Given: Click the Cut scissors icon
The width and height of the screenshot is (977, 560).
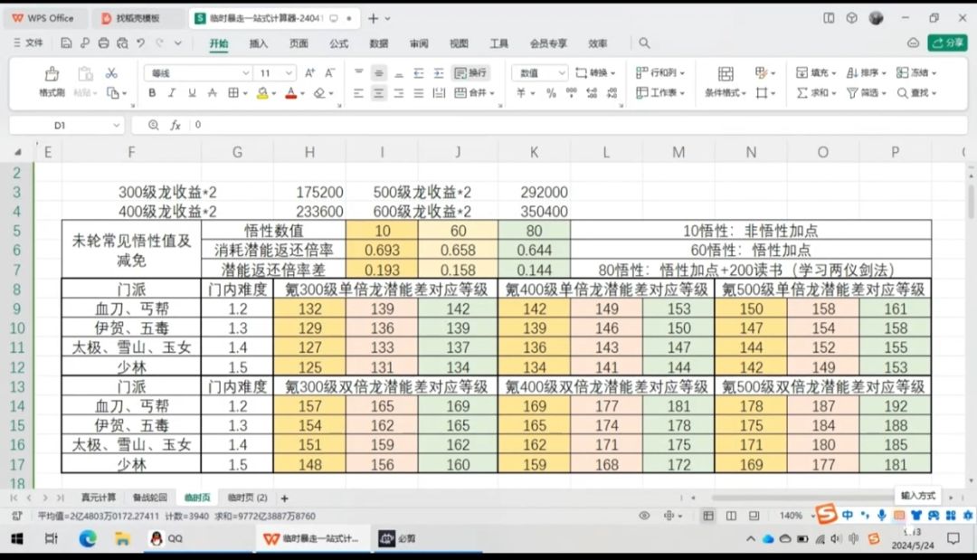Looking at the screenshot, I should [111, 73].
